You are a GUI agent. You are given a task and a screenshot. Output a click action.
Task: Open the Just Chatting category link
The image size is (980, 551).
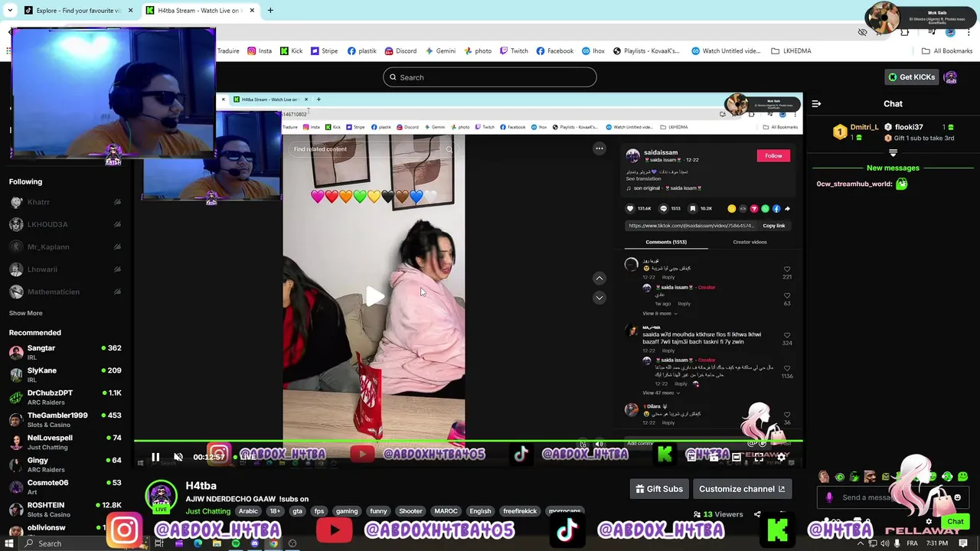pyautogui.click(x=207, y=511)
